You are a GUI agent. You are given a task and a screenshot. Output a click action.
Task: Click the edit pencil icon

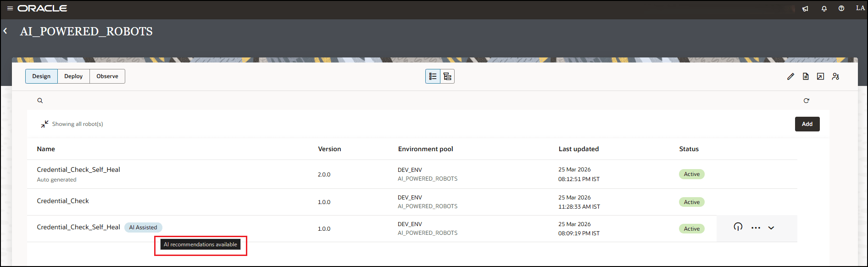pos(790,76)
